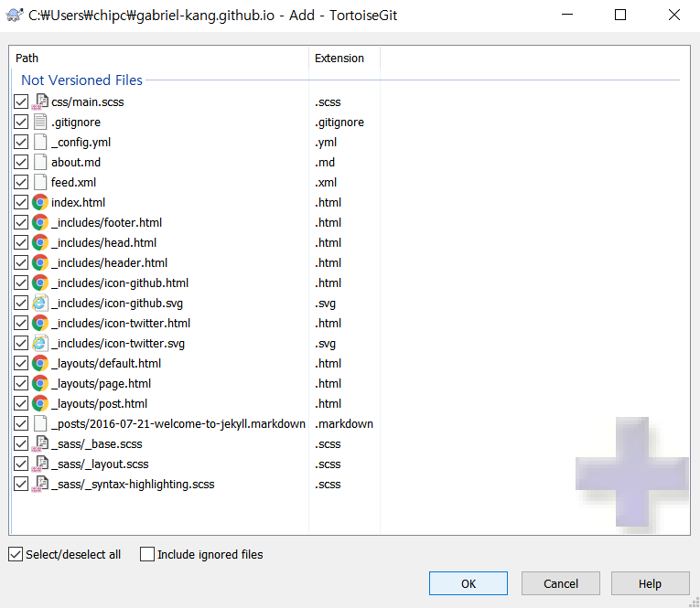
Task: Uncheck the feed.xml checkbox
Action: click(21, 183)
